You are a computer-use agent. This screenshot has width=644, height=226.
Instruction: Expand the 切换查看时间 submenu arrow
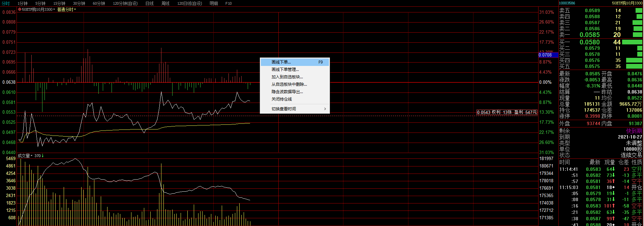[x=325, y=109]
